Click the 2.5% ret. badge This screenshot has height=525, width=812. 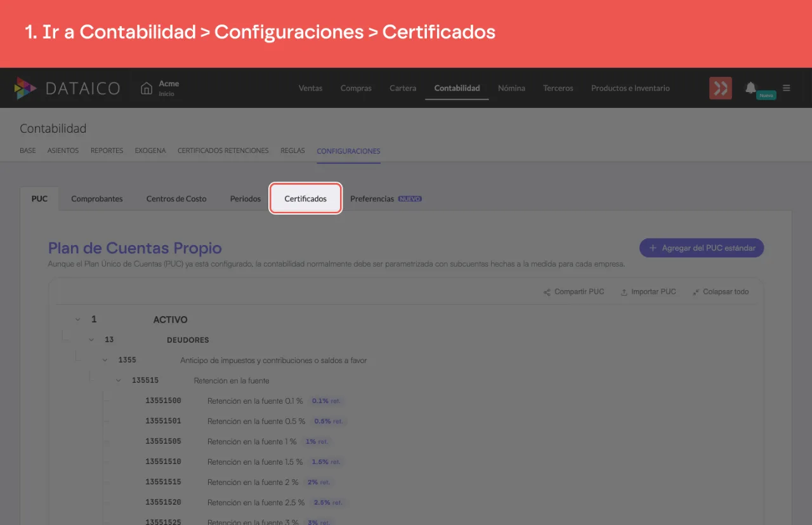point(327,503)
